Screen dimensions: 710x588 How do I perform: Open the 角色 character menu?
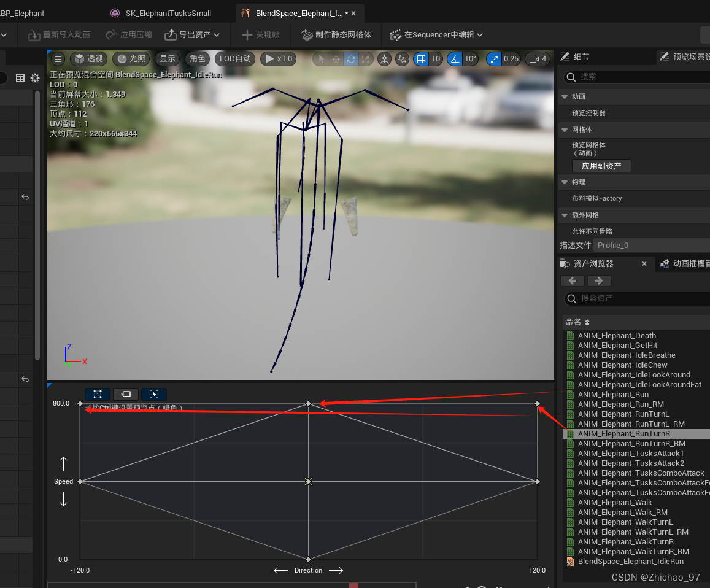[198, 59]
